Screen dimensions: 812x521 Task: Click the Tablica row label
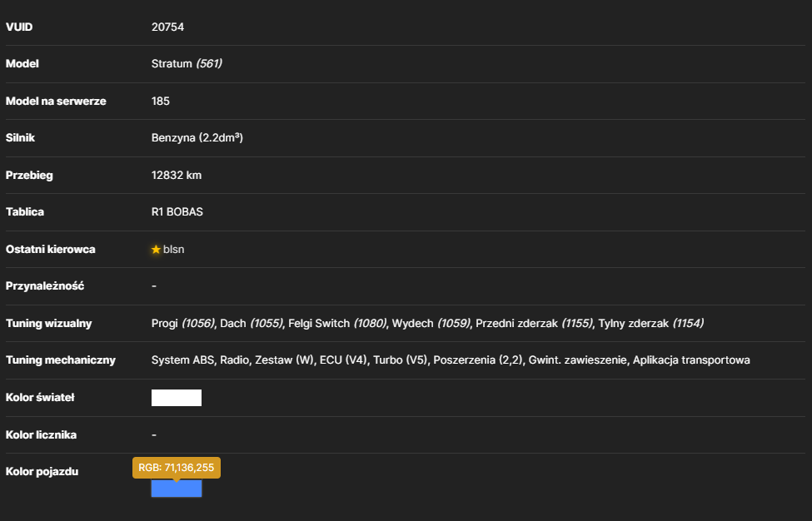[25, 211]
